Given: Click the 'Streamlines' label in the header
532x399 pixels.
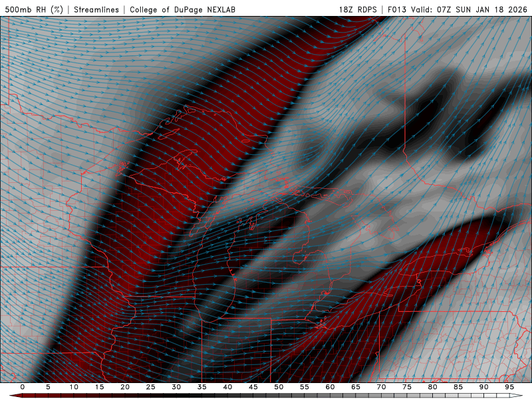Looking at the screenshot, I should (96, 9).
